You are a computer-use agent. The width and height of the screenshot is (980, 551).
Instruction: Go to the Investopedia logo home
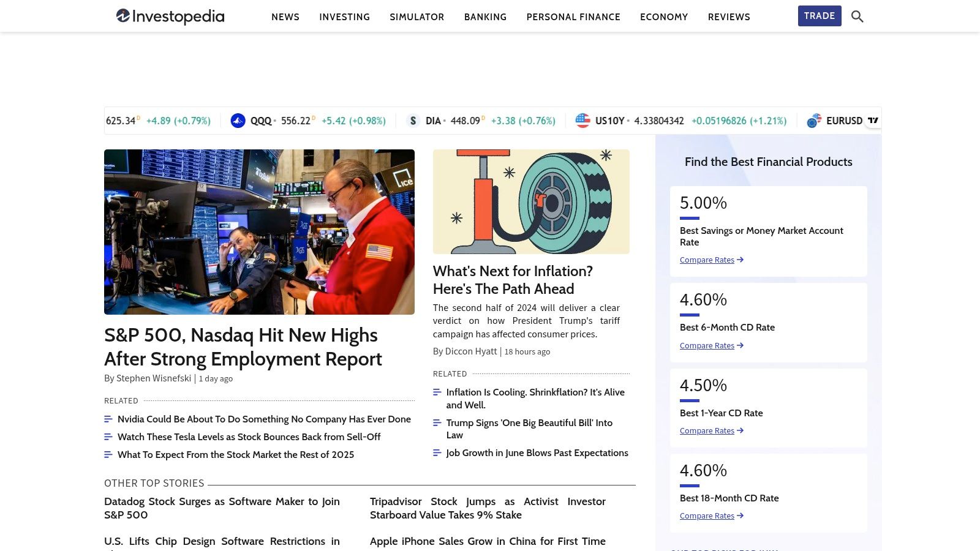click(170, 17)
